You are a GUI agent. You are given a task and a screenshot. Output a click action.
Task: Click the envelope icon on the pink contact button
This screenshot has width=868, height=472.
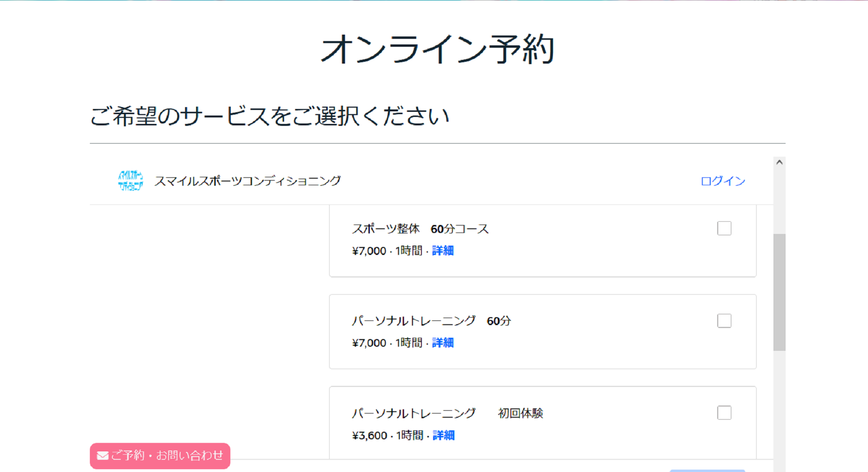tap(102, 456)
